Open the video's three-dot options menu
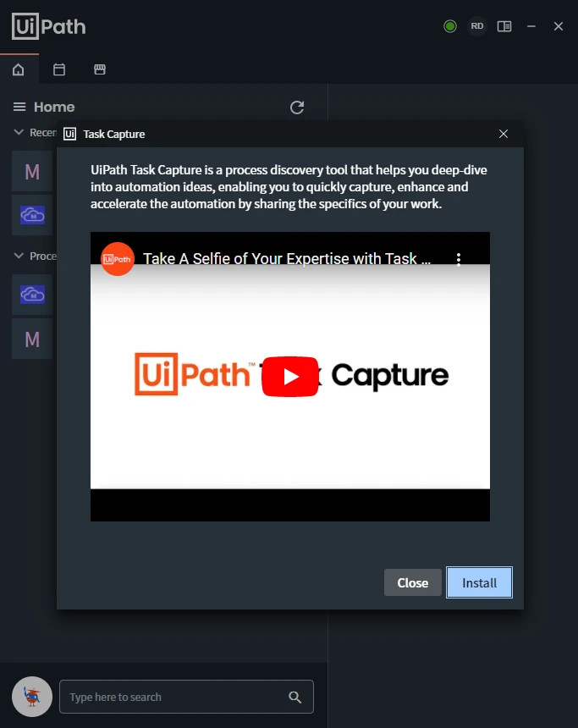 click(x=459, y=259)
